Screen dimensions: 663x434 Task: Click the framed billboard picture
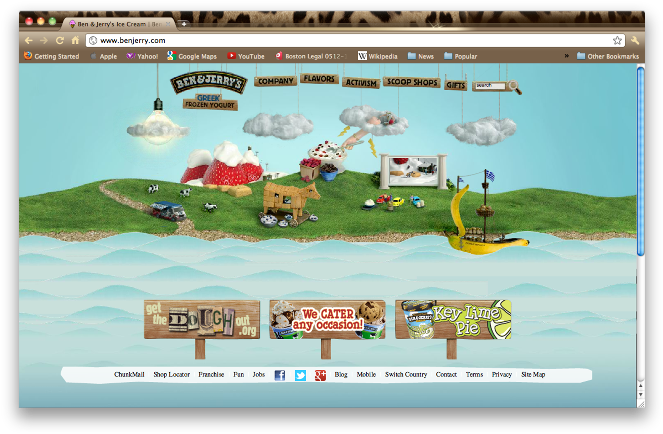click(414, 170)
